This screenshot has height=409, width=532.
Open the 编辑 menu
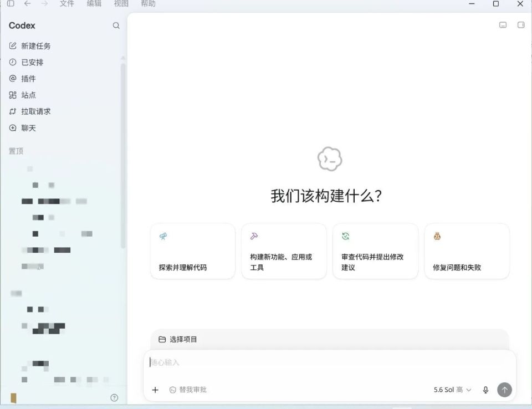pyautogui.click(x=94, y=3)
